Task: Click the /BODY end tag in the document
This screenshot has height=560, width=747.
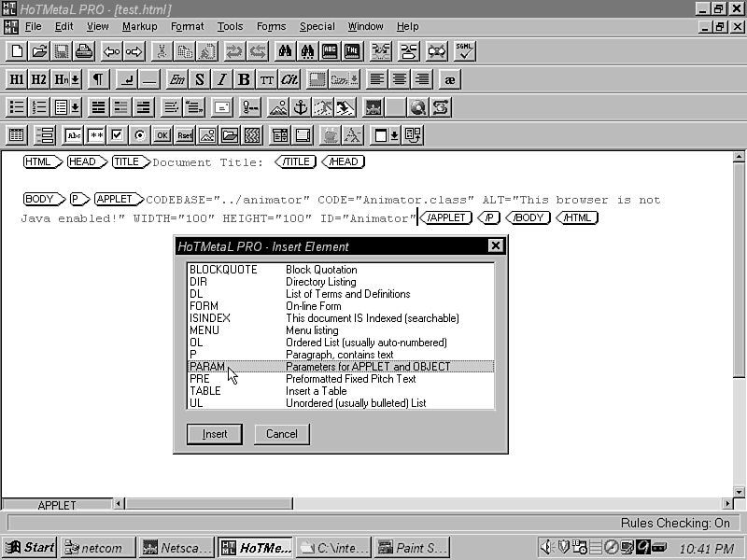Action: (x=528, y=217)
